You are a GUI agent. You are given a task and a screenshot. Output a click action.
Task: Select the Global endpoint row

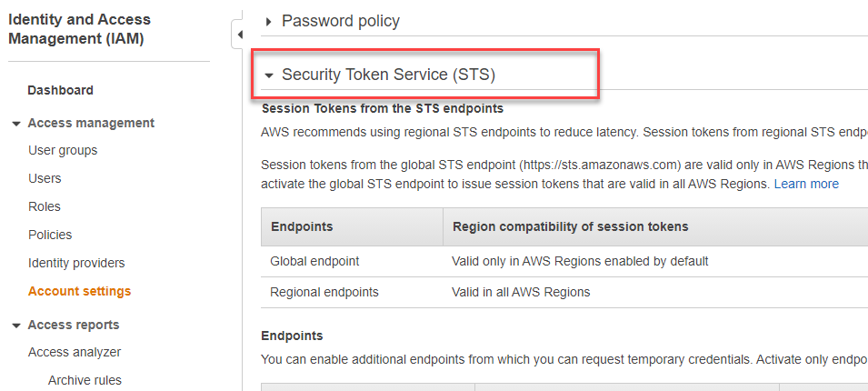point(314,261)
